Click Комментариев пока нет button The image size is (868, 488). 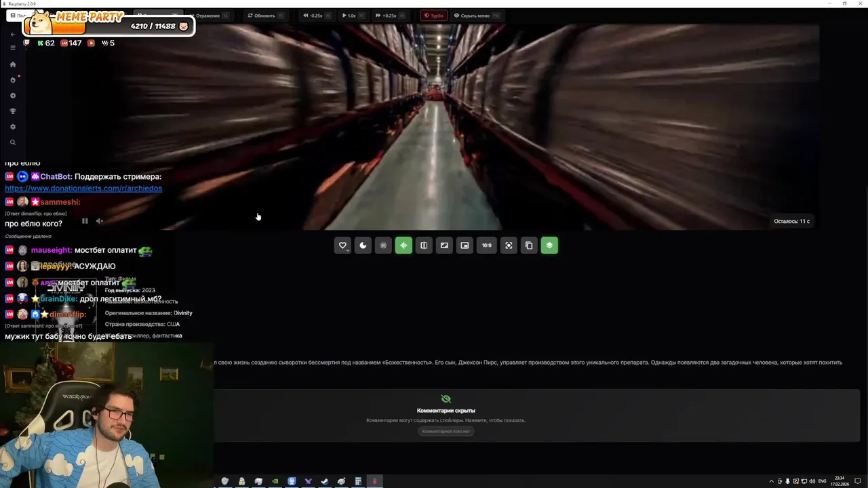point(446,431)
